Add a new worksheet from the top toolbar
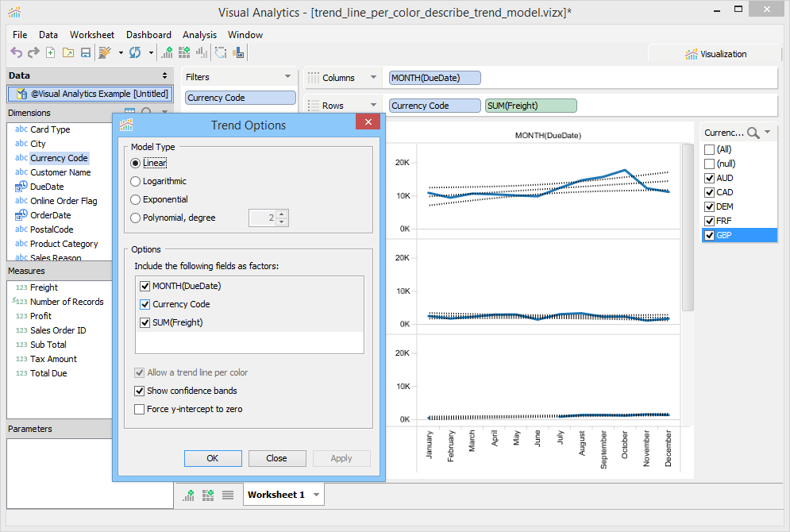 click(168, 52)
